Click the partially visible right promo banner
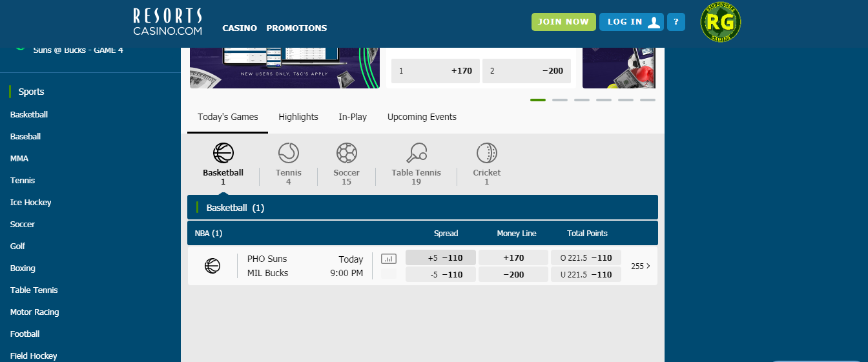 [x=619, y=68]
